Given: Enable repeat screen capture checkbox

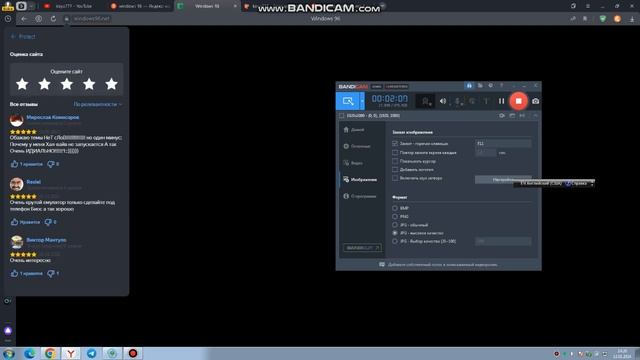Looking at the screenshot, I should (x=395, y=153).
